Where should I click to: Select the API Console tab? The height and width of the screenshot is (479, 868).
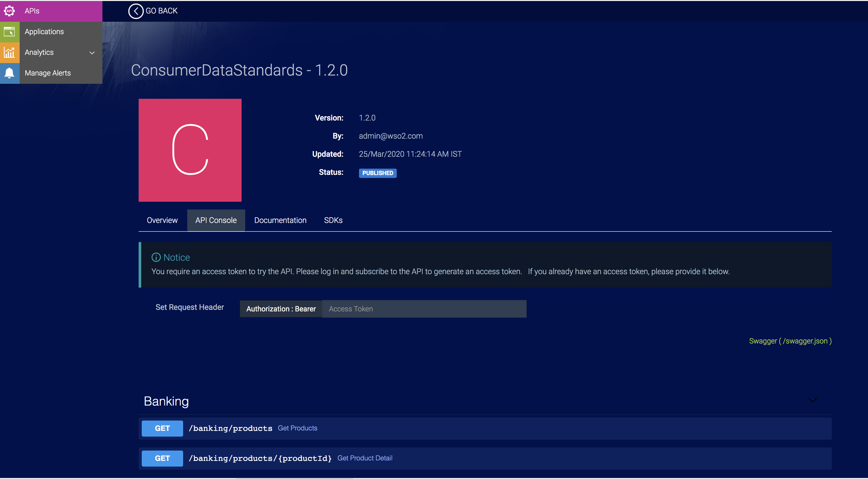pyautogui.click(x=216, y=220)
